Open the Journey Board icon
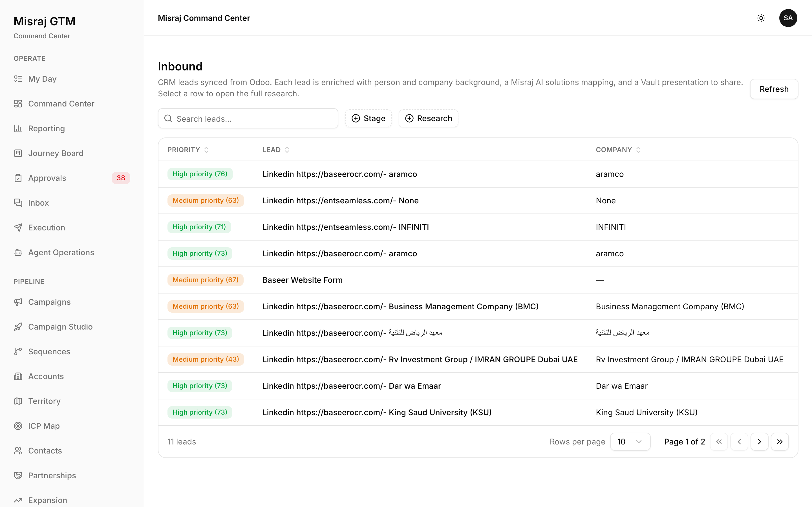The height and width of the screenshot is (507, 812). click(18, 153)
